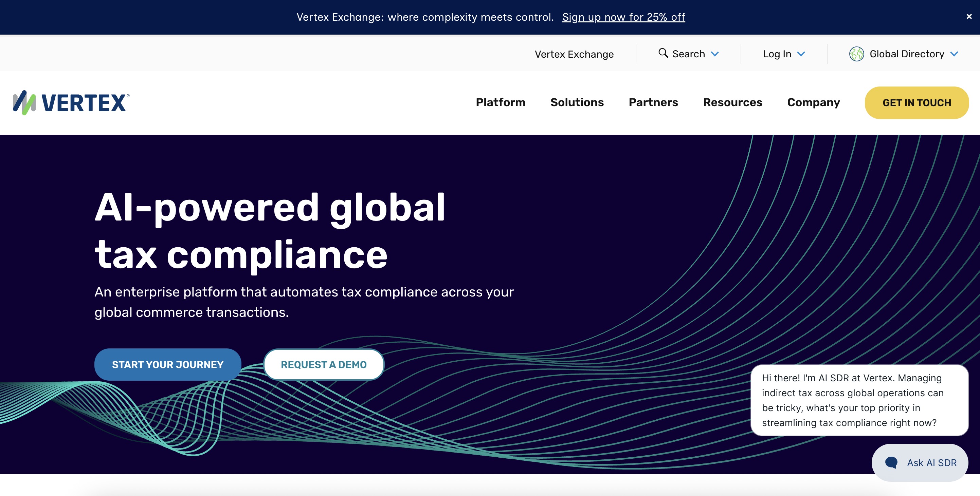Open the Company menu
980x496 pixels.
(813, 102)
